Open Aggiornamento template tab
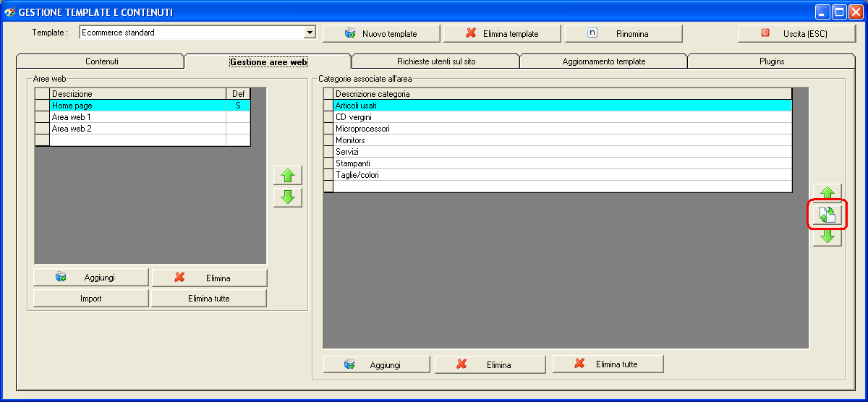The image size is (868, 402). click(x=604, y=61)
